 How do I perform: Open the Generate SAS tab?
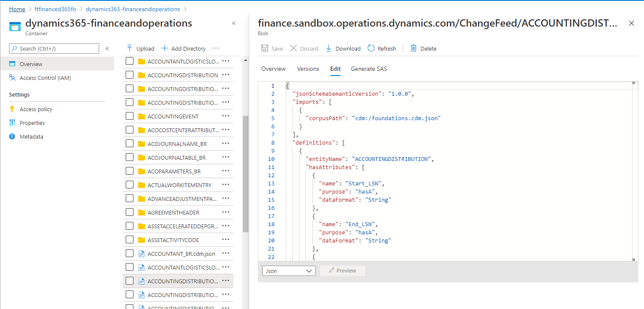pyautogui.click(x=369, y=69)
